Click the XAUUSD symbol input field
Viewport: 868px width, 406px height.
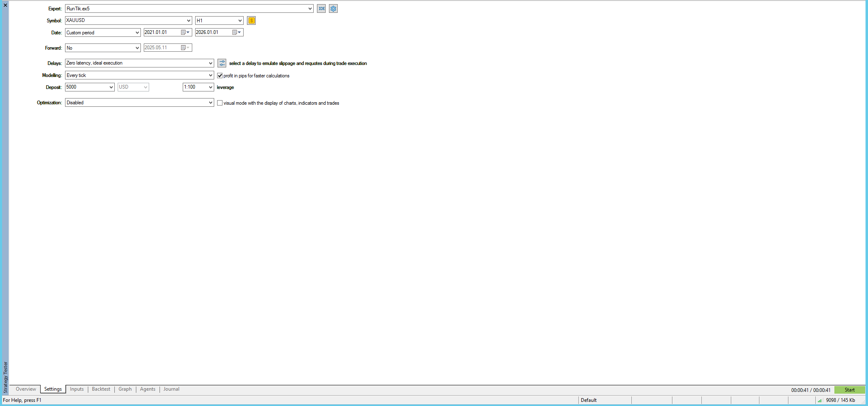point(124,21)
